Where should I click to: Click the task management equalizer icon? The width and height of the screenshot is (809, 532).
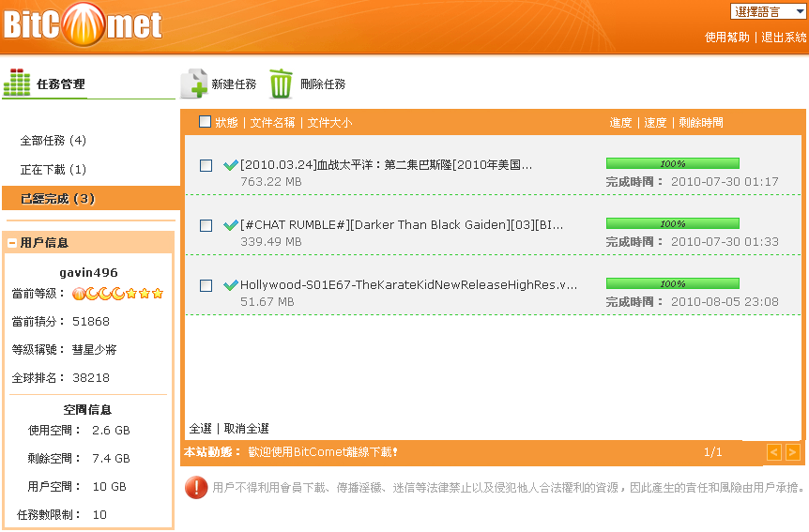click(x=17, y=82)
